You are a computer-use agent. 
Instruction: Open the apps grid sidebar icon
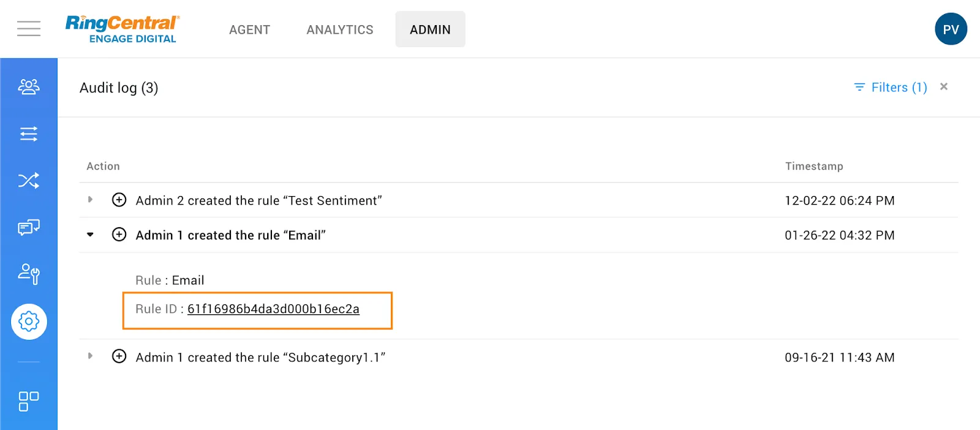click(x=29, y=401)
